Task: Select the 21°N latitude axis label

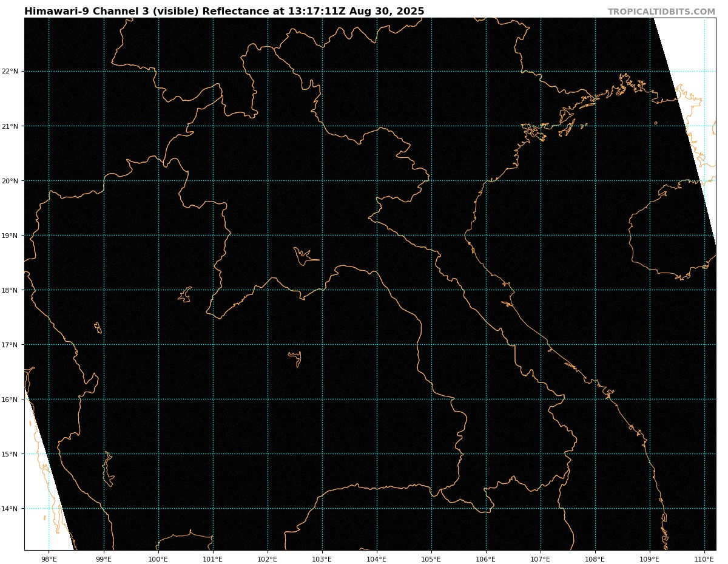Action: pos(10,126)
